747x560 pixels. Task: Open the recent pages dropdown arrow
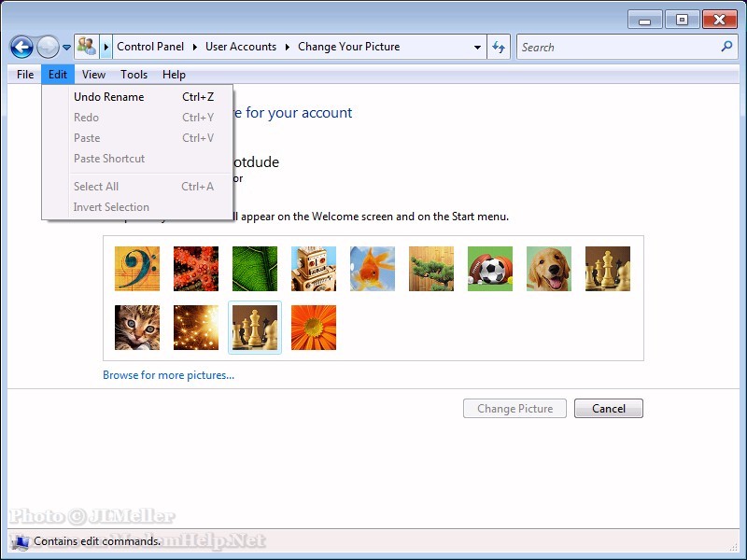coord(66,48)
